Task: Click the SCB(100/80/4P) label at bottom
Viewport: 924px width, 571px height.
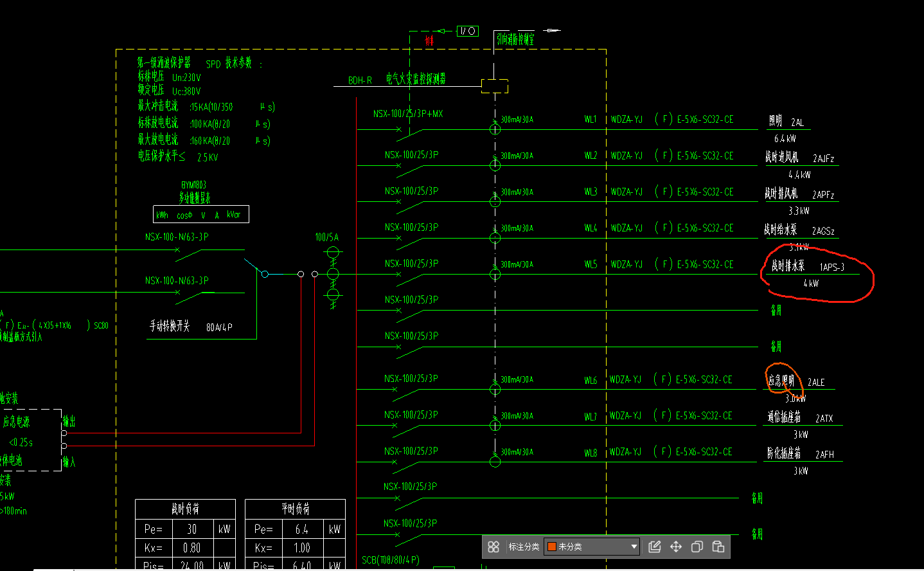Action: (390, 560)
